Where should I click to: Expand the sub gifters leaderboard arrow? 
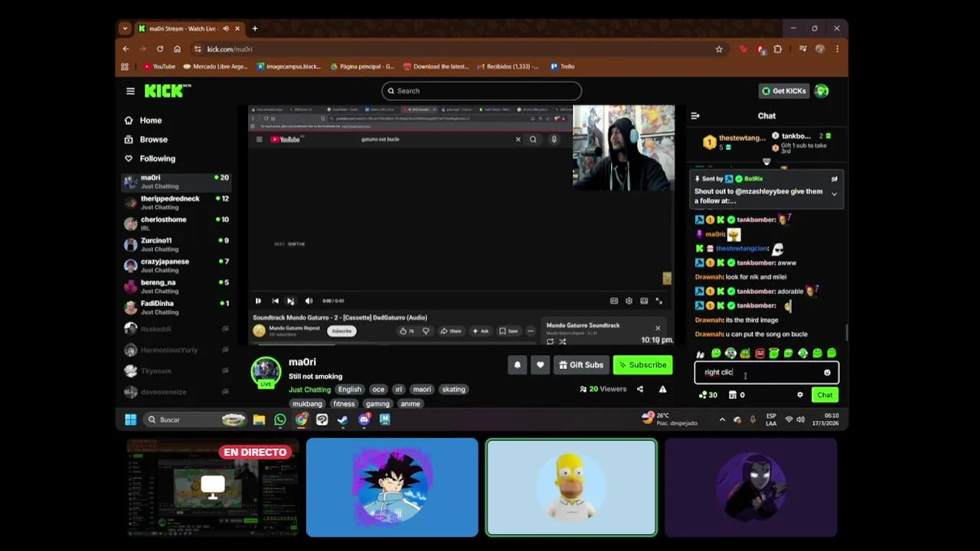click(x=766, y=161)
